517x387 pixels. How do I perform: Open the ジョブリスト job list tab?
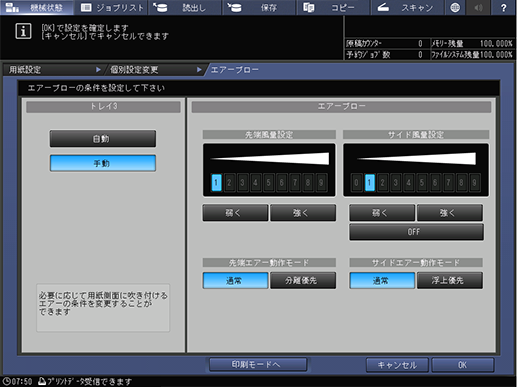point(111,7)
